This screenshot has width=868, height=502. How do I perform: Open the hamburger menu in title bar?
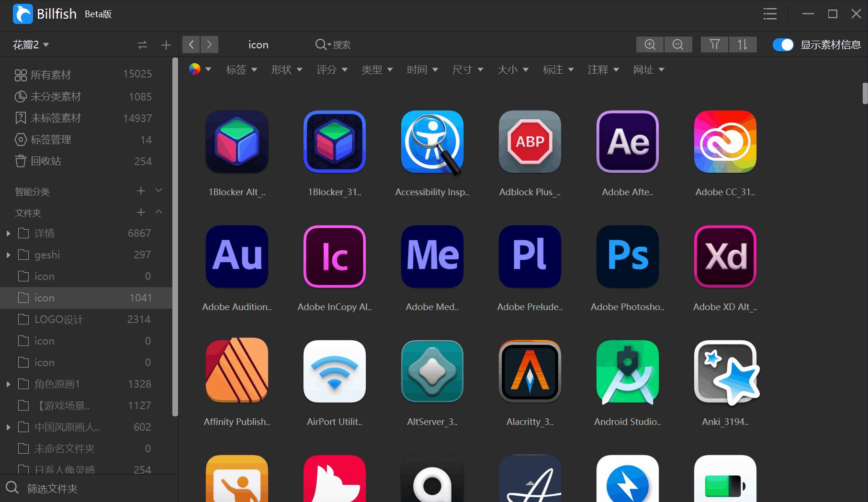pyautogui.click(x=770, y=14)
